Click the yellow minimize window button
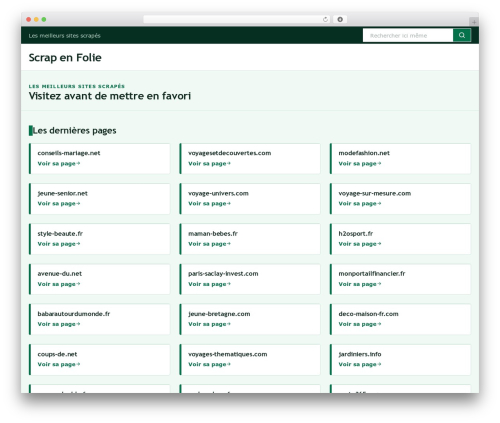Image resolution: width=500 pixels, height=423 pixels. click(x=36, y=19)
